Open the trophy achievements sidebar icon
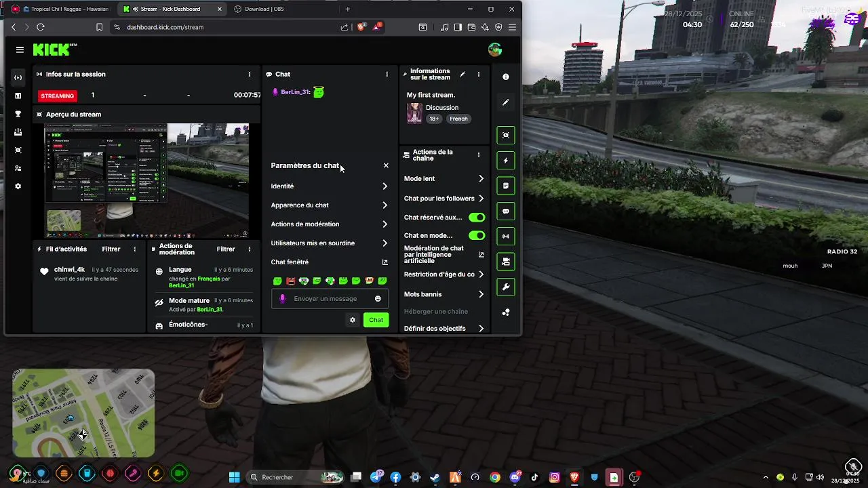 [x=18, y=114]
